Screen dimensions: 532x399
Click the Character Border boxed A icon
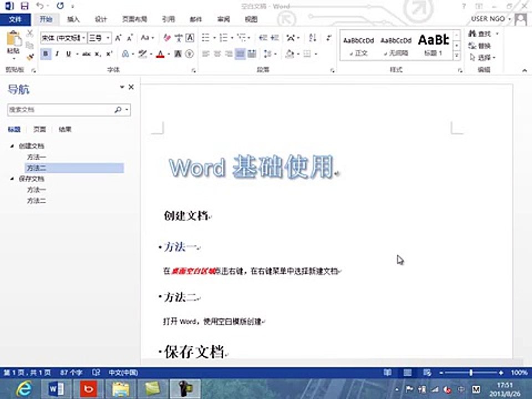pyautogui.click(x=190, y=38)
